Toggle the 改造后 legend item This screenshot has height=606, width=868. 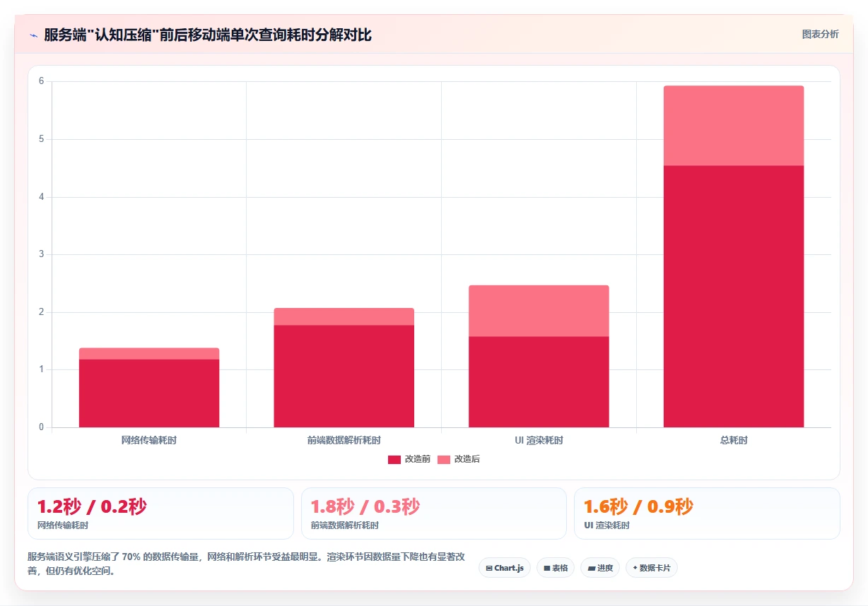tap(459, 459)
